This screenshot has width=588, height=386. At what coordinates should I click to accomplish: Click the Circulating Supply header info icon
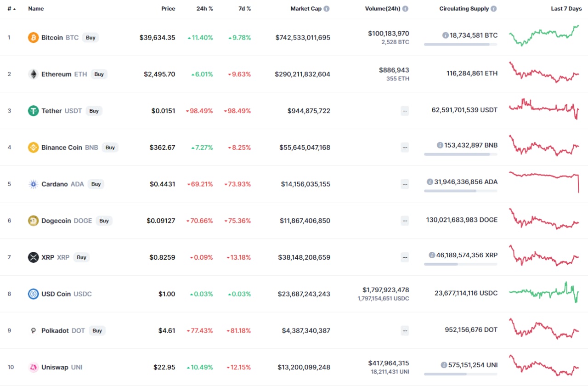click(x=494, y=9)
